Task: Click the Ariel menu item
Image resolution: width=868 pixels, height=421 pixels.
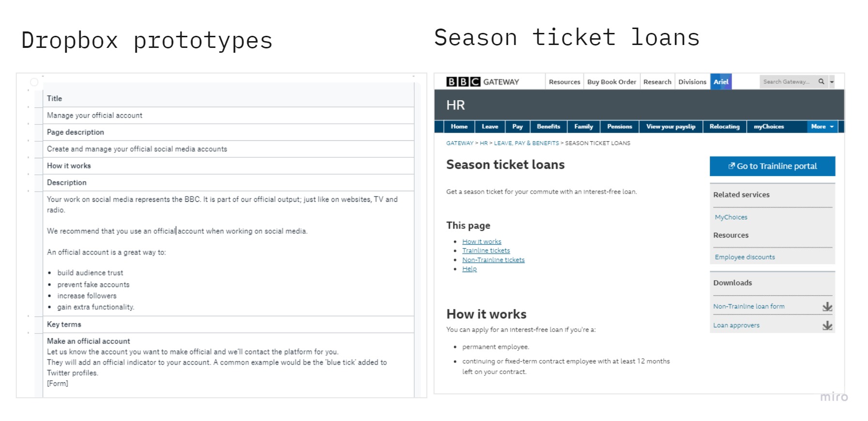Action: click(x=721, y=81)
